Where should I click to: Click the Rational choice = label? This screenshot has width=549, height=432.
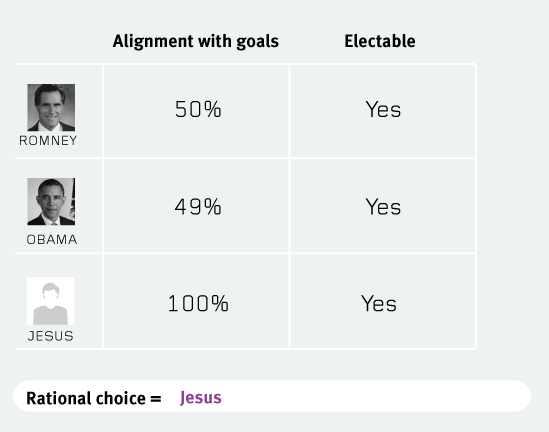tap(94, 398)
